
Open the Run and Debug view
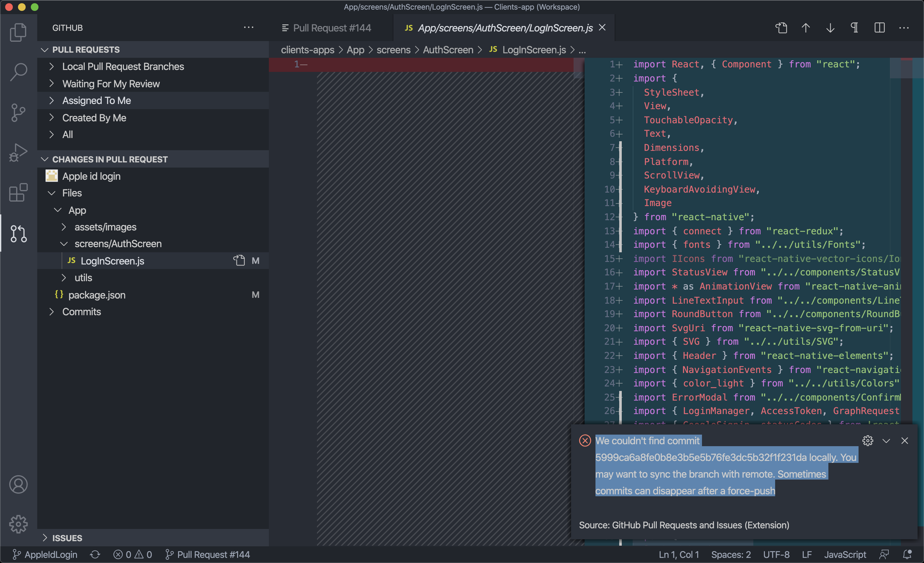18,153
